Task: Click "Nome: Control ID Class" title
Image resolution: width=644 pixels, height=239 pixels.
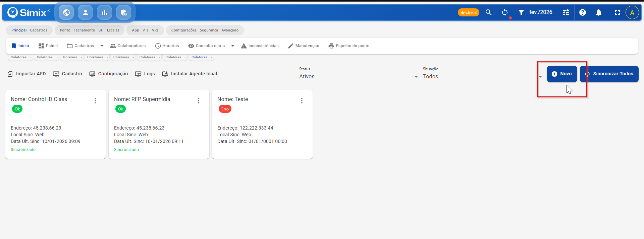Action: 39,99
